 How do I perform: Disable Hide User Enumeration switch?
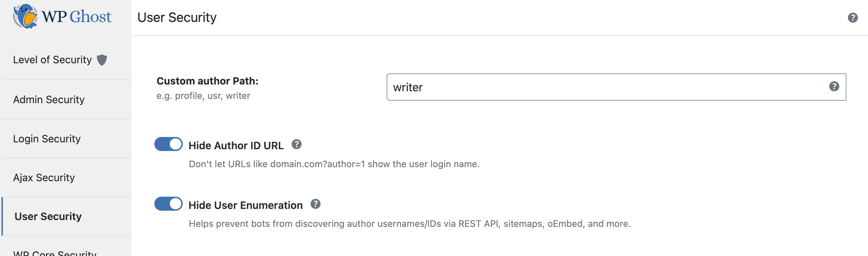[168, 204]
